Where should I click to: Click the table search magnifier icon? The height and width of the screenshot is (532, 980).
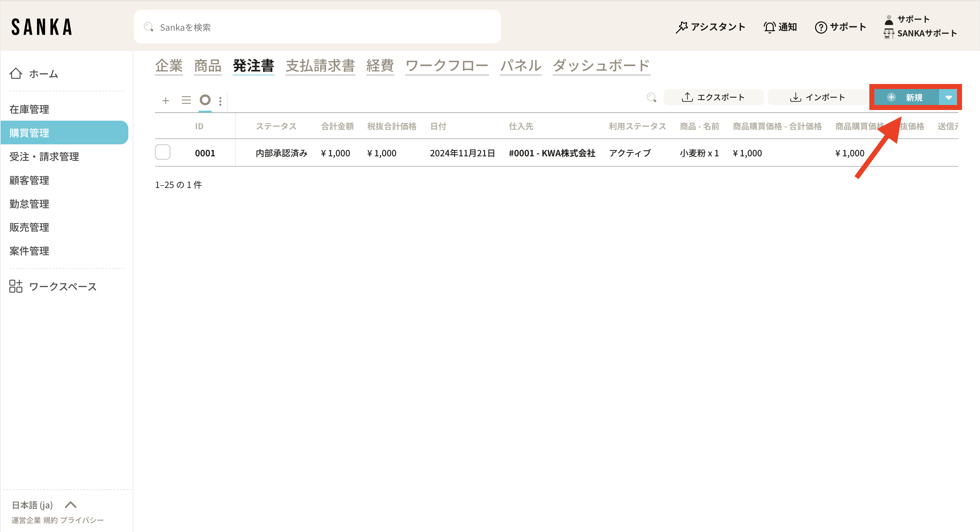pos(651,97)
